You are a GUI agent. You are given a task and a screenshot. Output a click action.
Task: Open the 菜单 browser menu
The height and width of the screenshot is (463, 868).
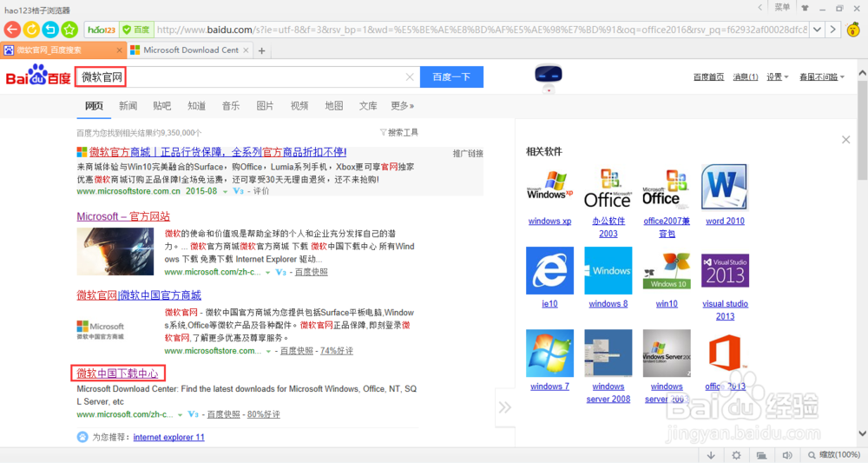(782, 7)
